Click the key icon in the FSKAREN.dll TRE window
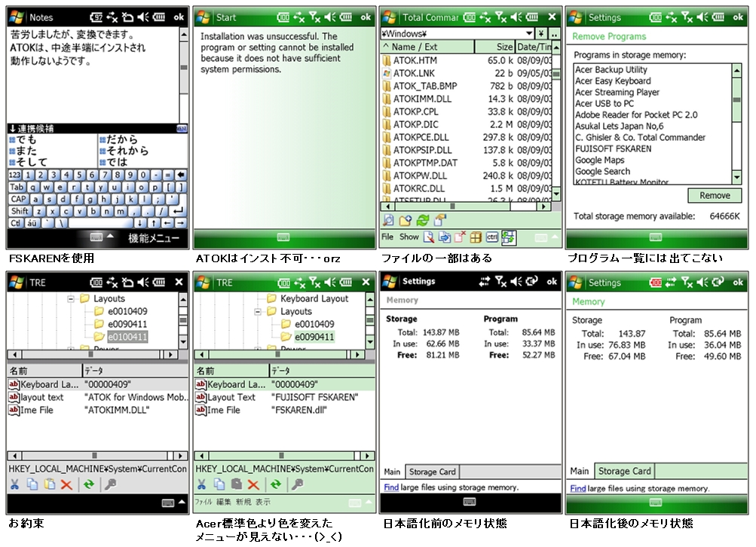 [x=298, y=484]
